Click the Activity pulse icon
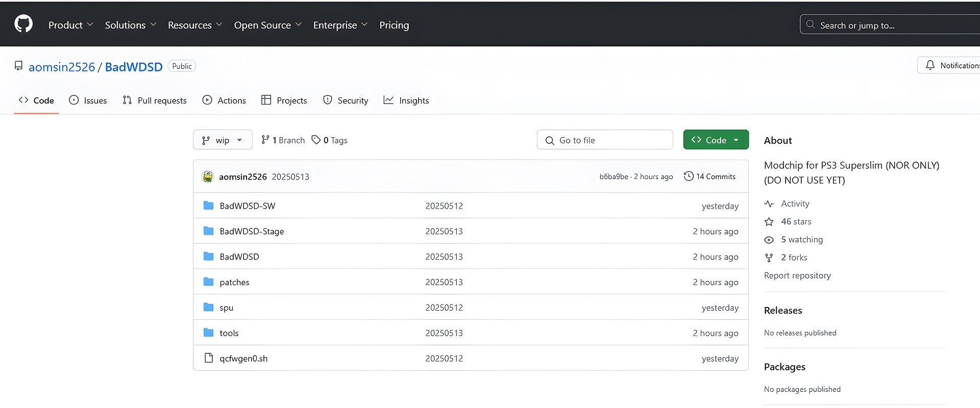The height and width of the screenshot is (408, 980). click(769, 203)
